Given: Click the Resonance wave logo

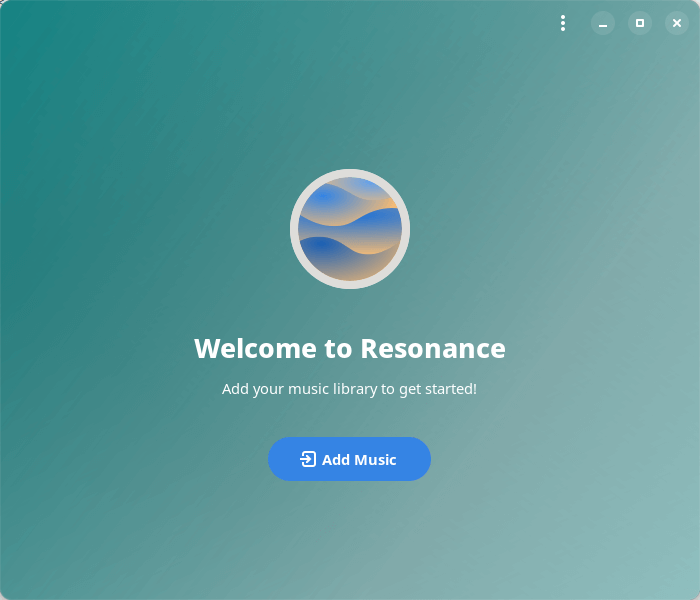Looking at the screenshot, I should (x=350, y=229).
